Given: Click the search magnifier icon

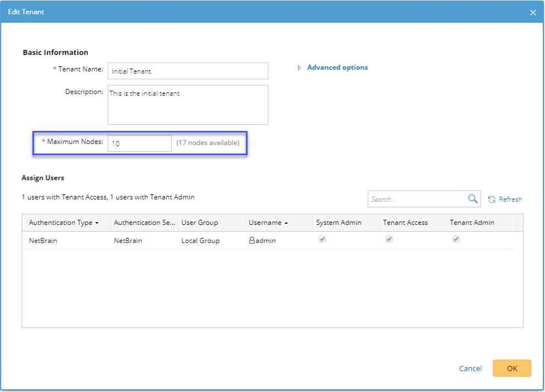Looking at the screenshot, I should [472, 199].
